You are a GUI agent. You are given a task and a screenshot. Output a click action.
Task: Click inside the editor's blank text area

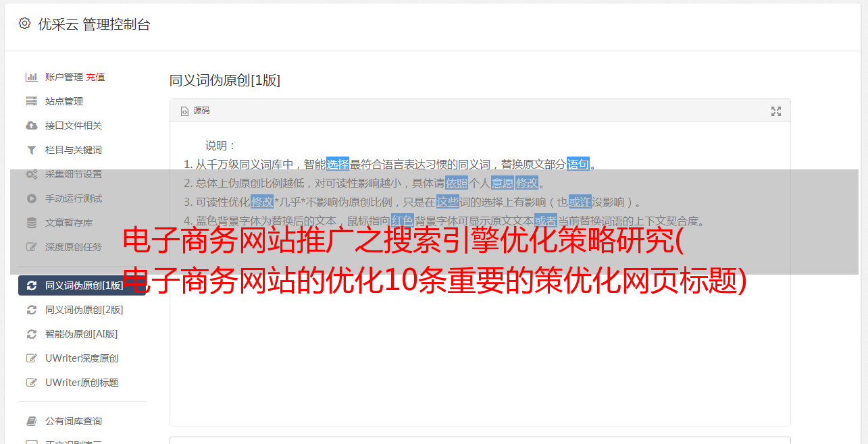pos(480,358)
